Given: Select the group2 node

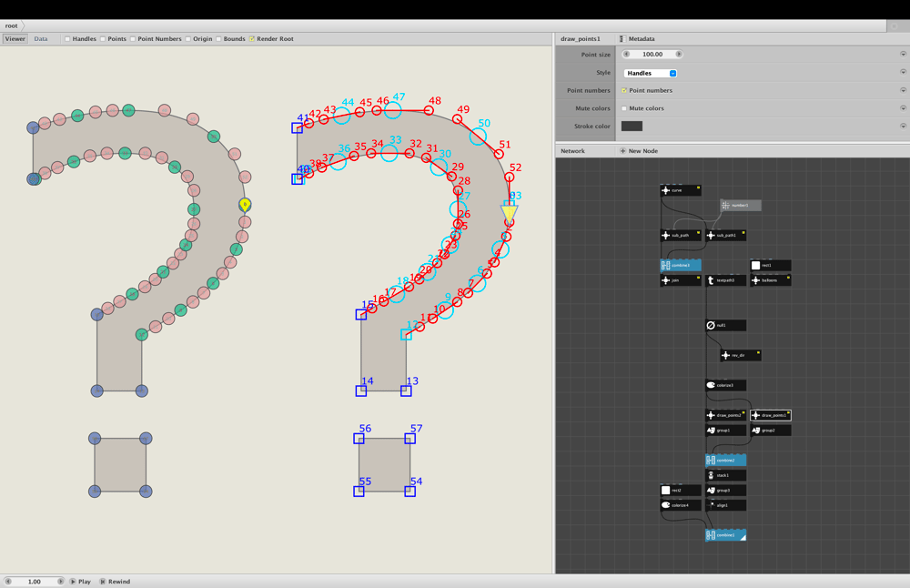Looking at the screenshot, I should point(771,431).
